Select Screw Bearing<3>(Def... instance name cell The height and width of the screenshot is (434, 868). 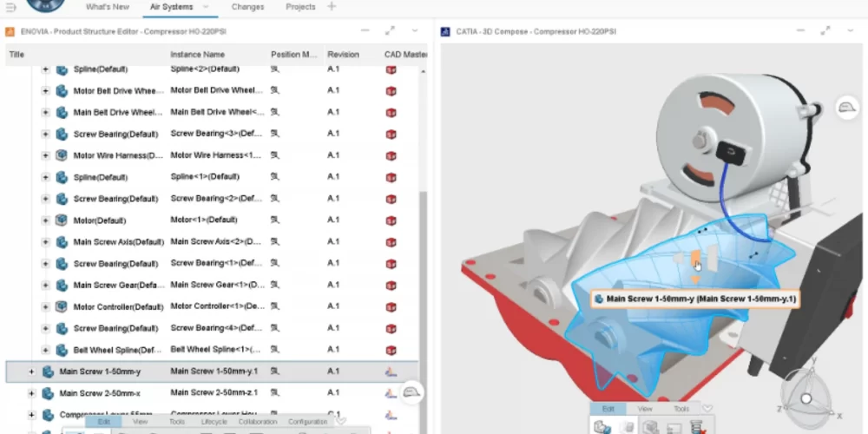pos(217,134)
